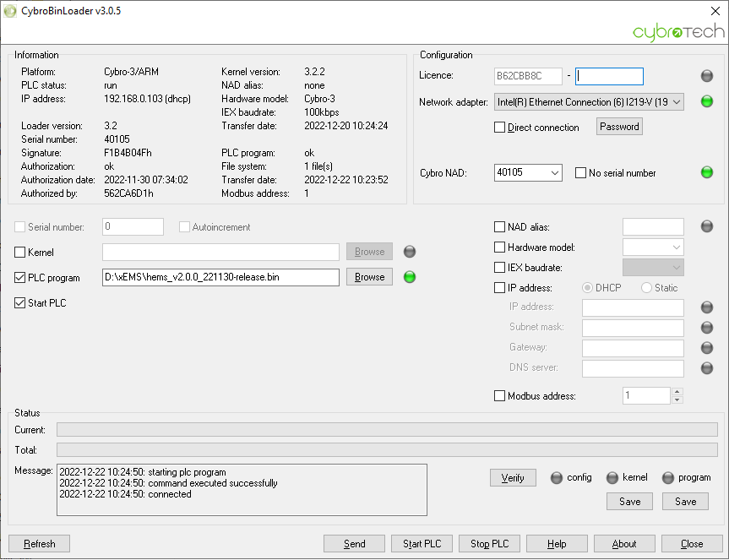The image size is (729, 560).
Task: Click the config verify indicator light
Action: [556, 478]
